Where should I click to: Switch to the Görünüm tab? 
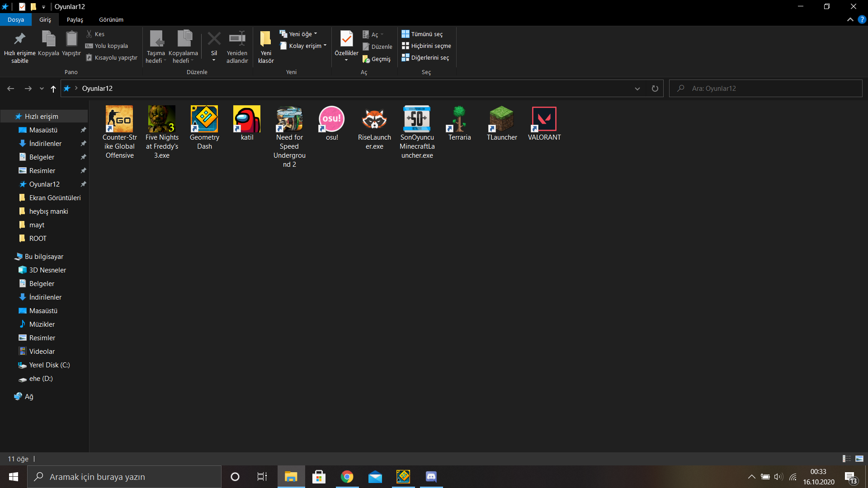coord(111,19)
